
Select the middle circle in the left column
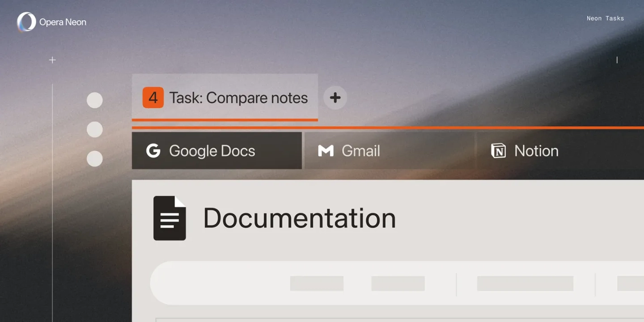pos(94,130)
